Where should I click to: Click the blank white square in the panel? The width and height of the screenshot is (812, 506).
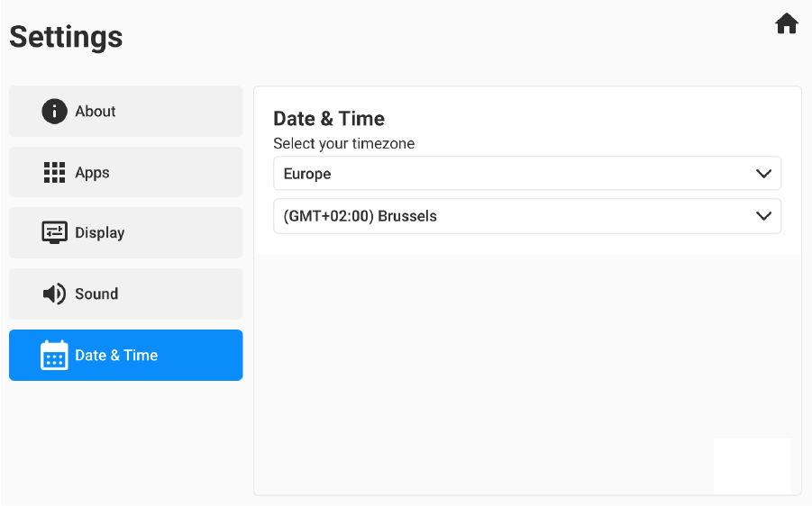click(x=752, y=465)
